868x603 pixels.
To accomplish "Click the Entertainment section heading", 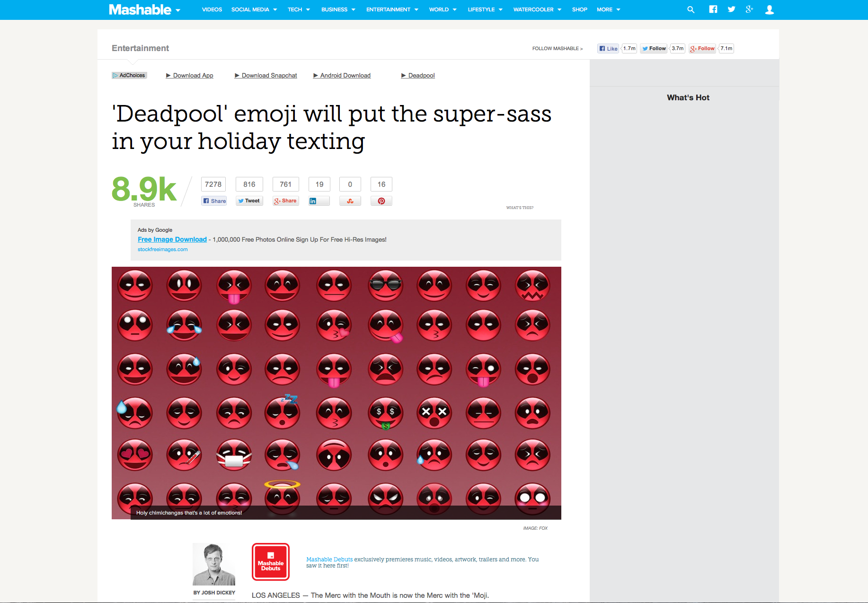I will [140, 48].
